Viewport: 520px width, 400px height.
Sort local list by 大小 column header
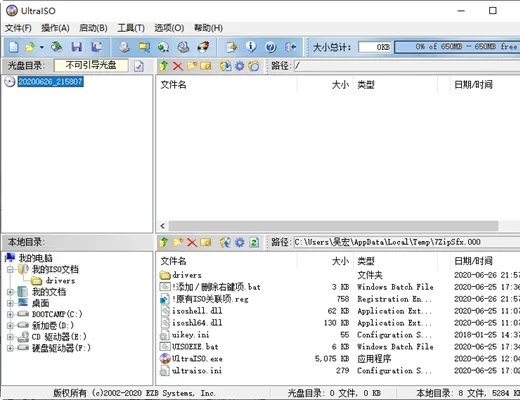pyautogui.click(x=325, y=261)
